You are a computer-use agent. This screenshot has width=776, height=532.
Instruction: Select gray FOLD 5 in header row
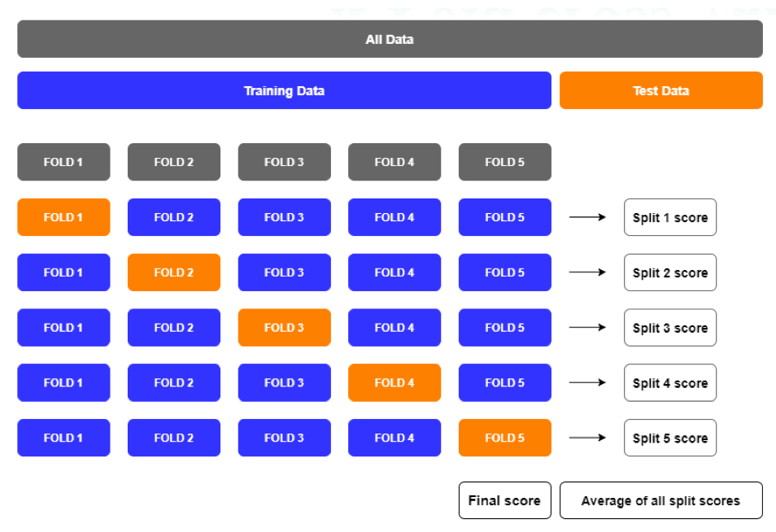[504, 162]
